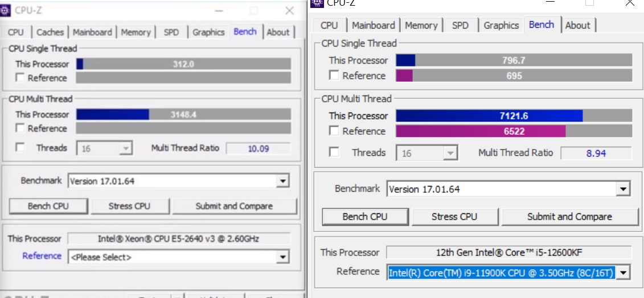
Task: Enable Multi Thread Reference checkbox in left window
Action: click(x=20, y=128)
